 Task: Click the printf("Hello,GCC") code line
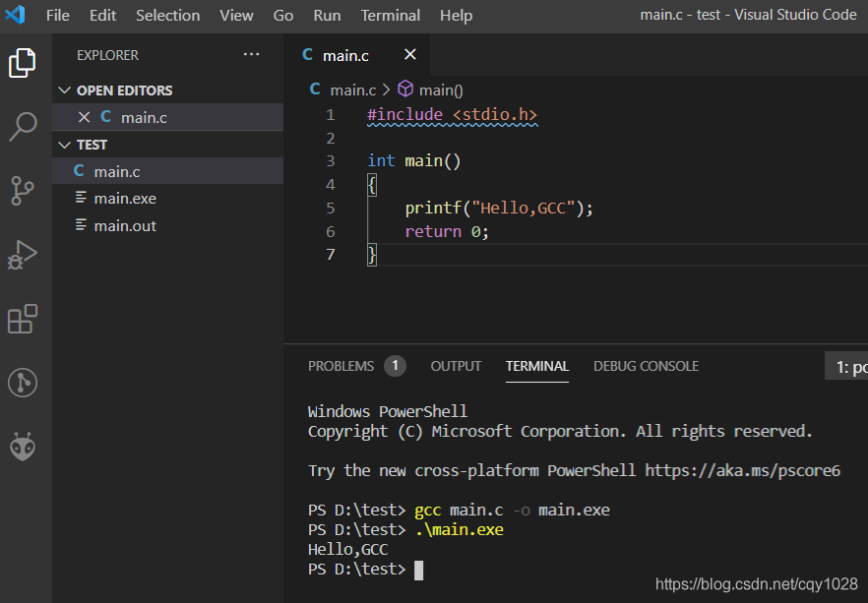coord(499,208)
